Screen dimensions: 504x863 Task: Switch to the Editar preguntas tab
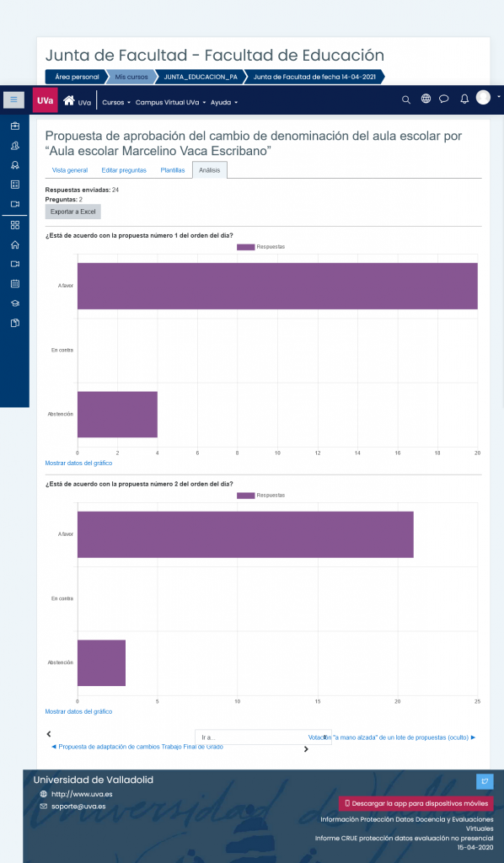pos(124,170)
